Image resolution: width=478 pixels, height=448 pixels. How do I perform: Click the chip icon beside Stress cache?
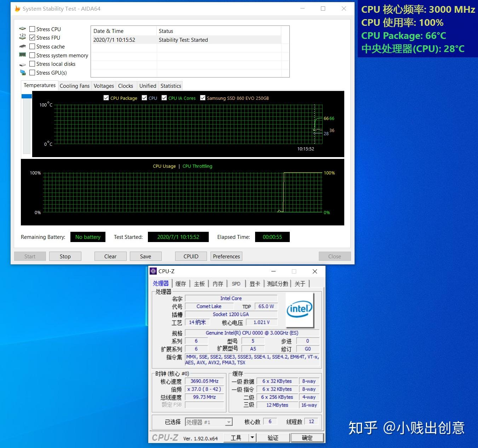[x=23, y=46]
